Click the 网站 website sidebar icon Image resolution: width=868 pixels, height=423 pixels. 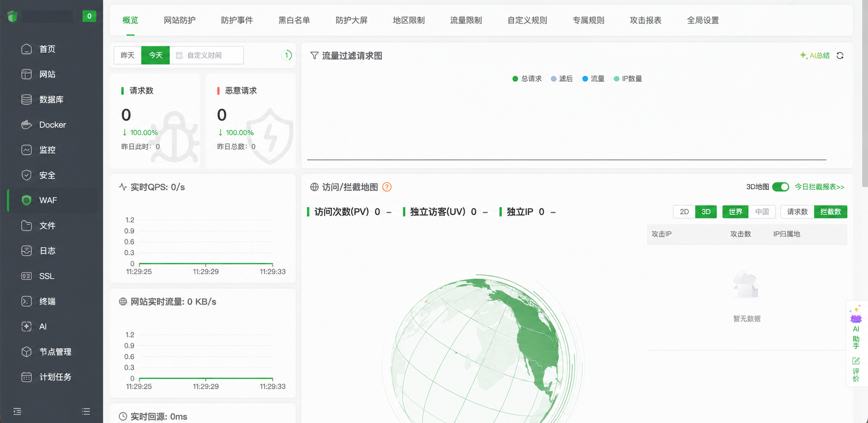tap(27, 74)
